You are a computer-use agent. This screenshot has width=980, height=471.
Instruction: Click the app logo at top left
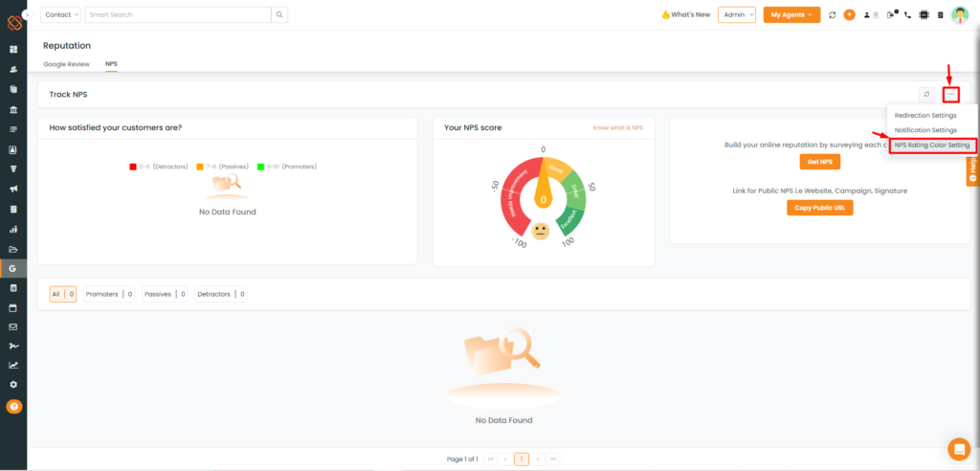pyautogui.click(x=13, y=23)
